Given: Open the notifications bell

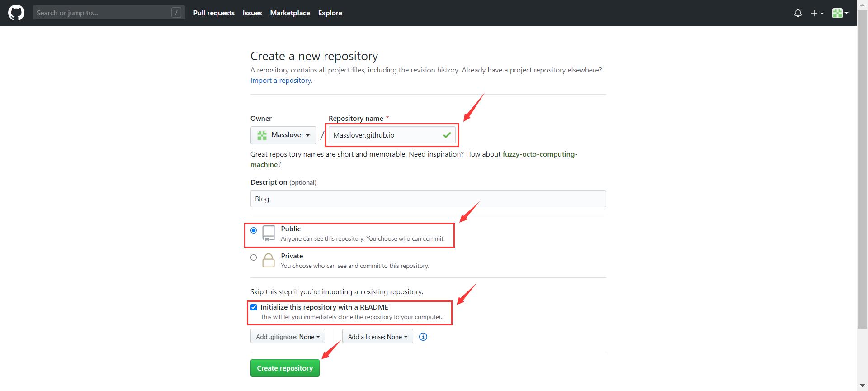Looking at the screenshot, I should pyautogui.click(x=798, y=13).
